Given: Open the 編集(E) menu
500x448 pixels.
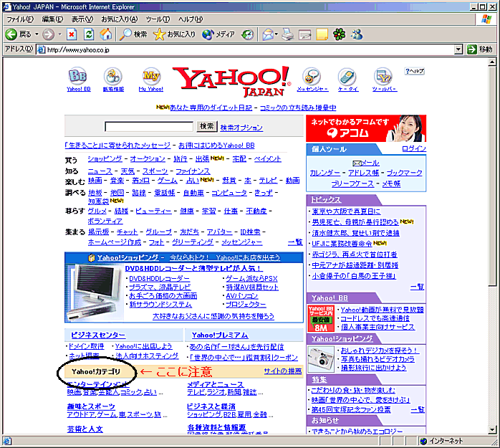Looking at the screenshot, I should pyautogui.click(x=52, y=19).
